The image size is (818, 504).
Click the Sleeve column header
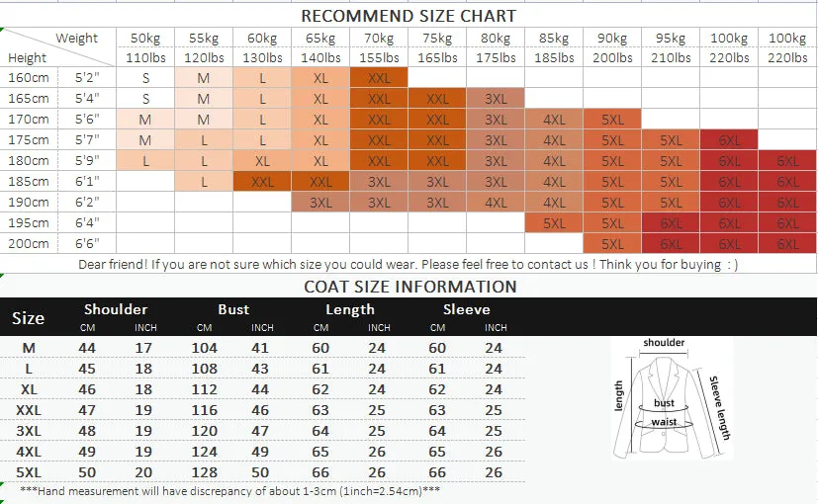tap(467, 309)
